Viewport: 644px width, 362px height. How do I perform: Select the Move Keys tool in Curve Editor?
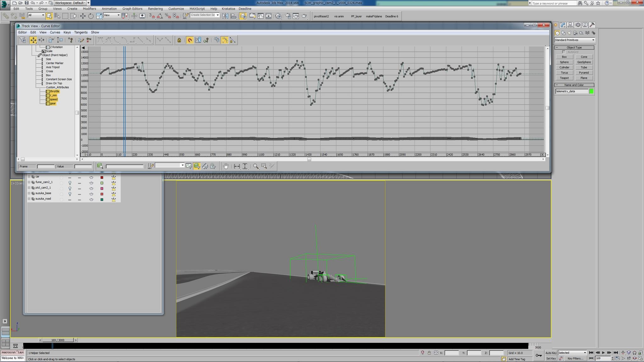pos(33,40)
